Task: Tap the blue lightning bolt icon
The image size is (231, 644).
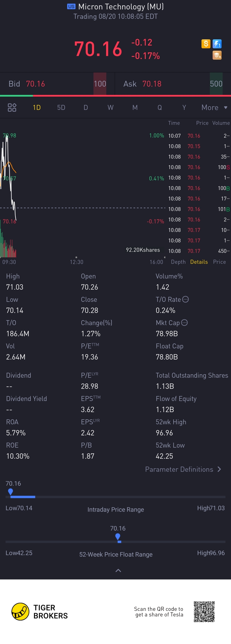Action: tap(217, 44)
